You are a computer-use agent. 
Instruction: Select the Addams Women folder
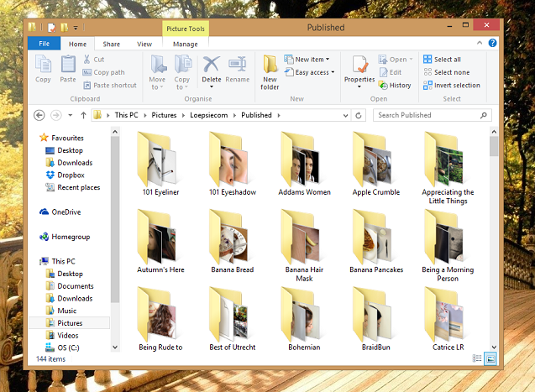coord(304,164)
